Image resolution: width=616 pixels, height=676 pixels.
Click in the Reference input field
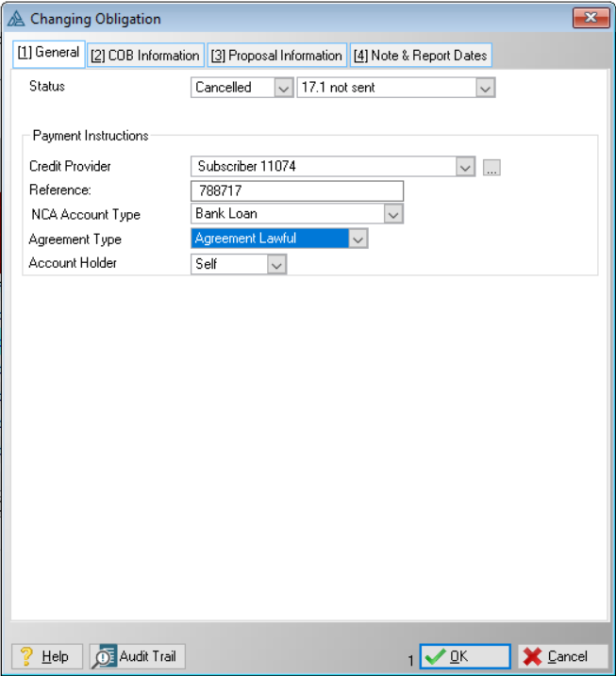[x=297, y=190]
